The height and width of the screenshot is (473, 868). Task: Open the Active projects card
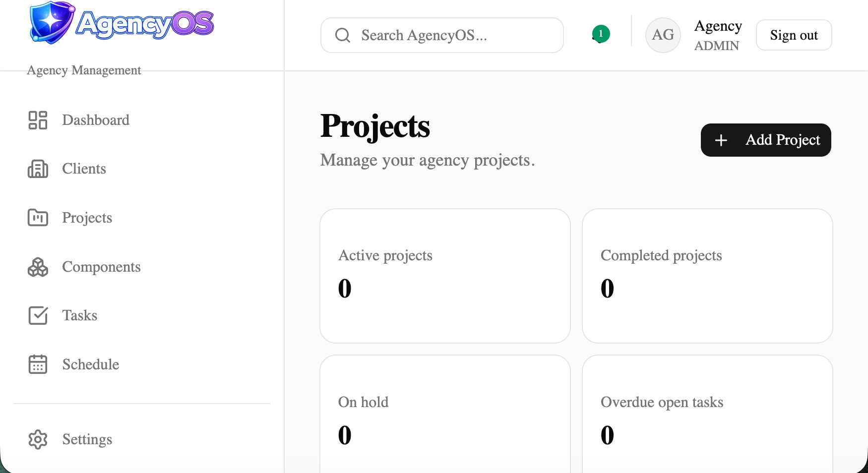coord(445,276)
